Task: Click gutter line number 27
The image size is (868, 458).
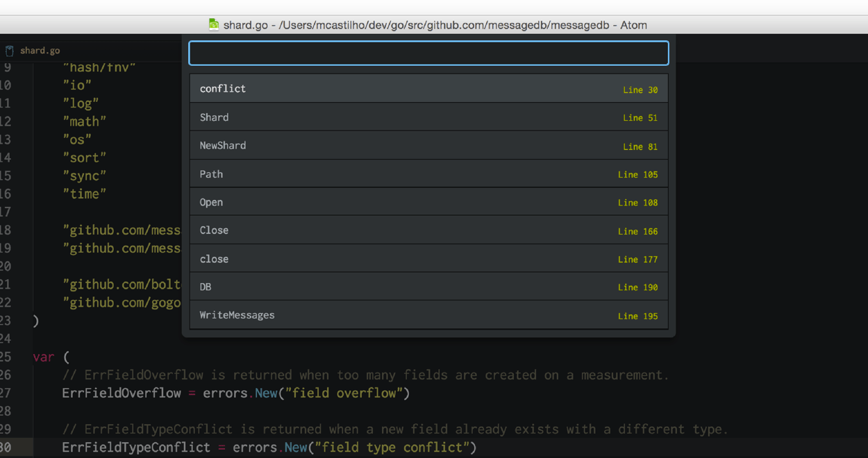Action: (x=6, y=393)
